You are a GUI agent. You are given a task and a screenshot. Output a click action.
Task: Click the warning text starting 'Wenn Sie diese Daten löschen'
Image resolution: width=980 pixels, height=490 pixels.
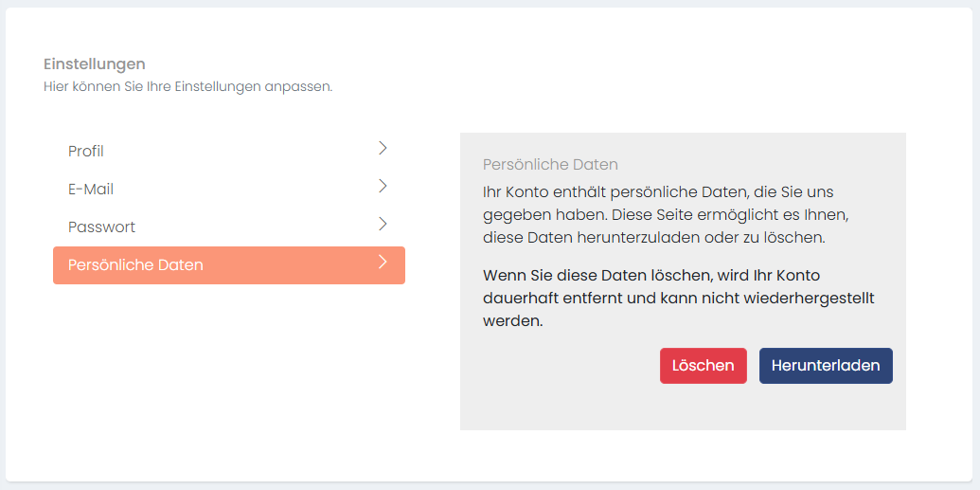(x=678, y=299)
